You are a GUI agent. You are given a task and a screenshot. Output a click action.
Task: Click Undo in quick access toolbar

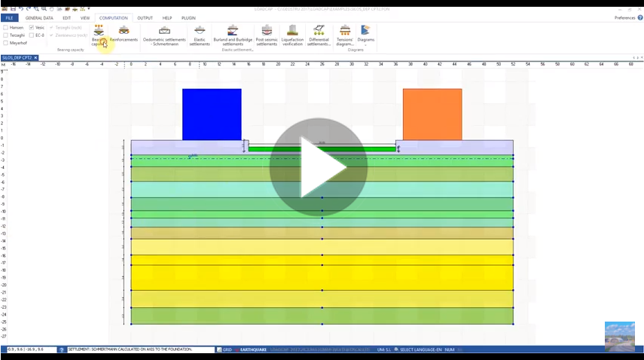20,8
